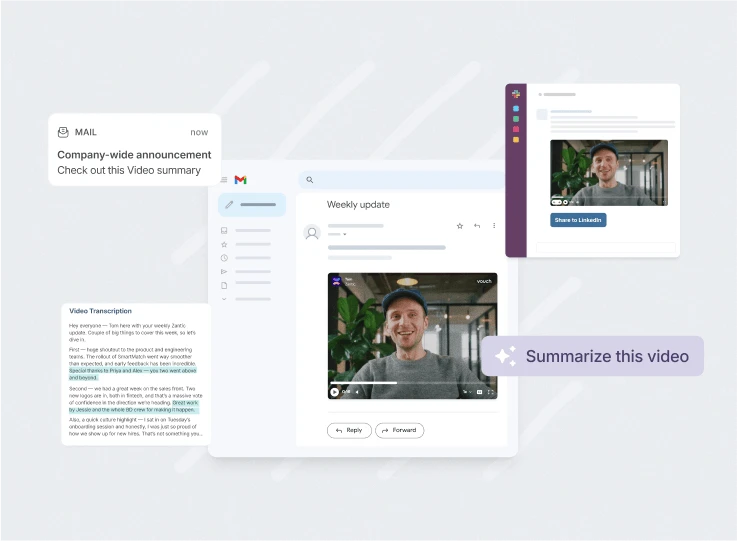This screenshot has height=541, width=737.
Task: Click the purple avatar logo on email video
Action: [336, 281]
